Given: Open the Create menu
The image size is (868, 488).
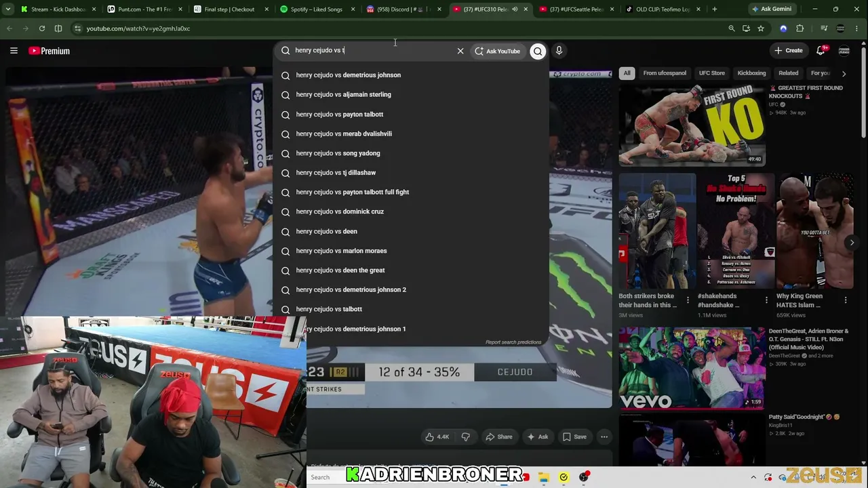Looking at the screenshot, I should coord(789,51).
